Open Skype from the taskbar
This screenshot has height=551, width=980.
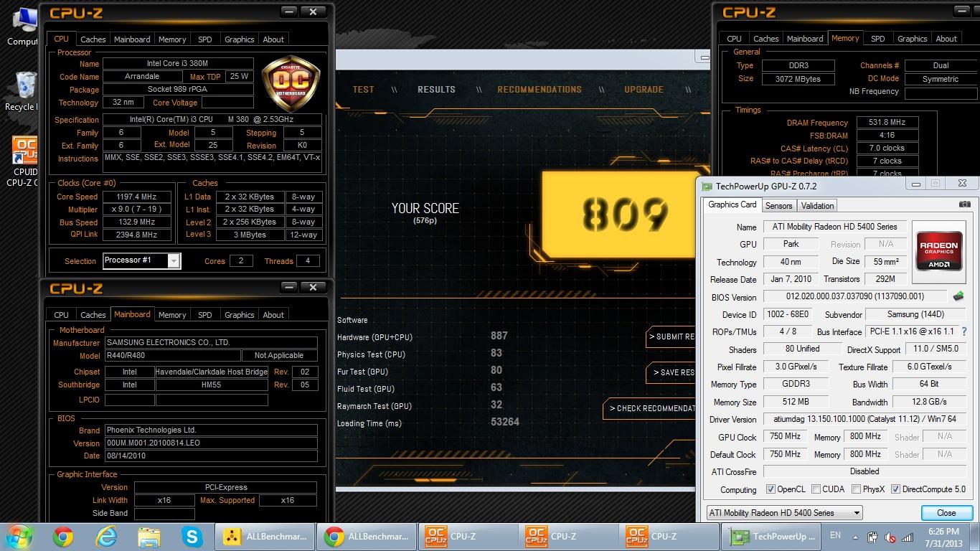192,536
